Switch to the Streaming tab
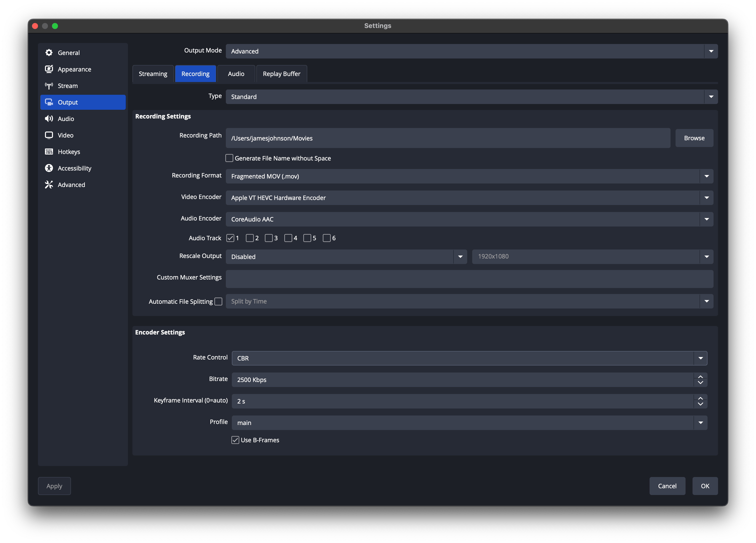The height and width of the screenshot is (543, 756). [x=153, y=74]
